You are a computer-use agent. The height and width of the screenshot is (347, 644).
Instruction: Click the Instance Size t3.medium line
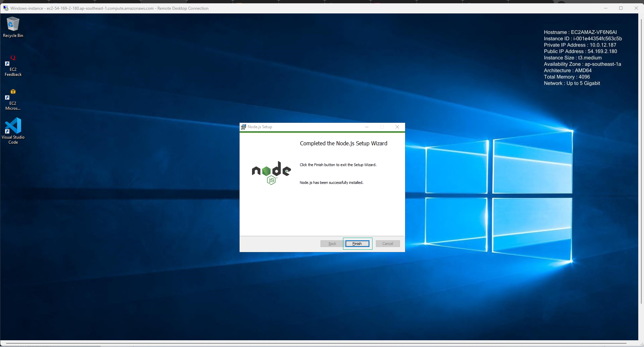coord(573,58)
